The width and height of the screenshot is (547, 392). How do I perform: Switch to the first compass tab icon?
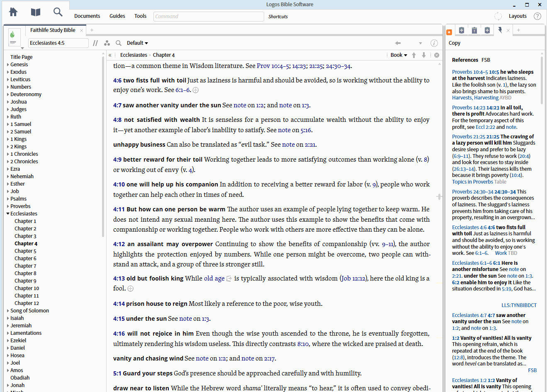pos(462,30)
